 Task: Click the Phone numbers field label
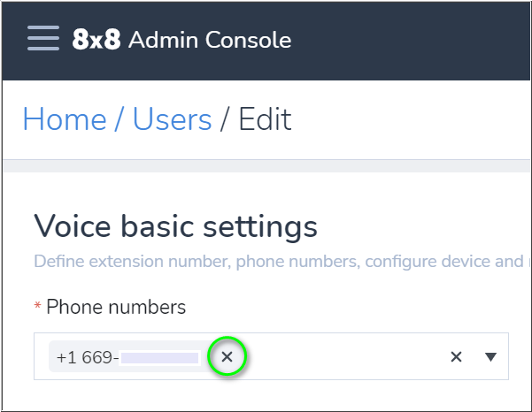(116, 307)
